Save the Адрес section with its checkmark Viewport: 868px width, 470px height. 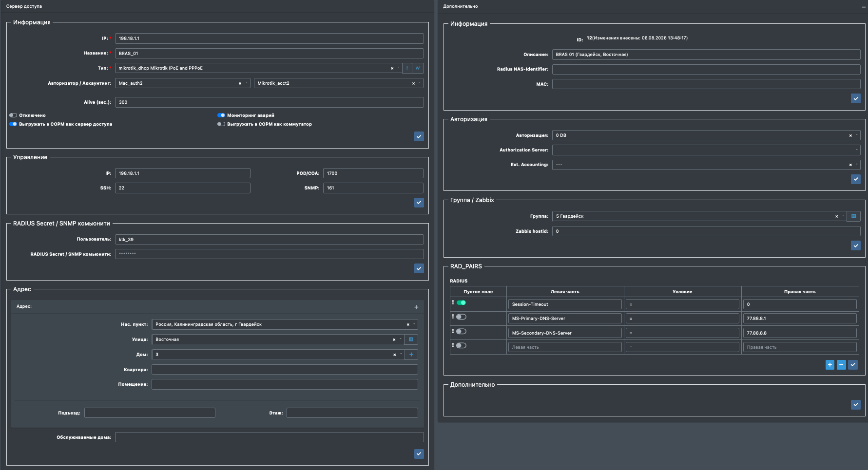(419, 454)
